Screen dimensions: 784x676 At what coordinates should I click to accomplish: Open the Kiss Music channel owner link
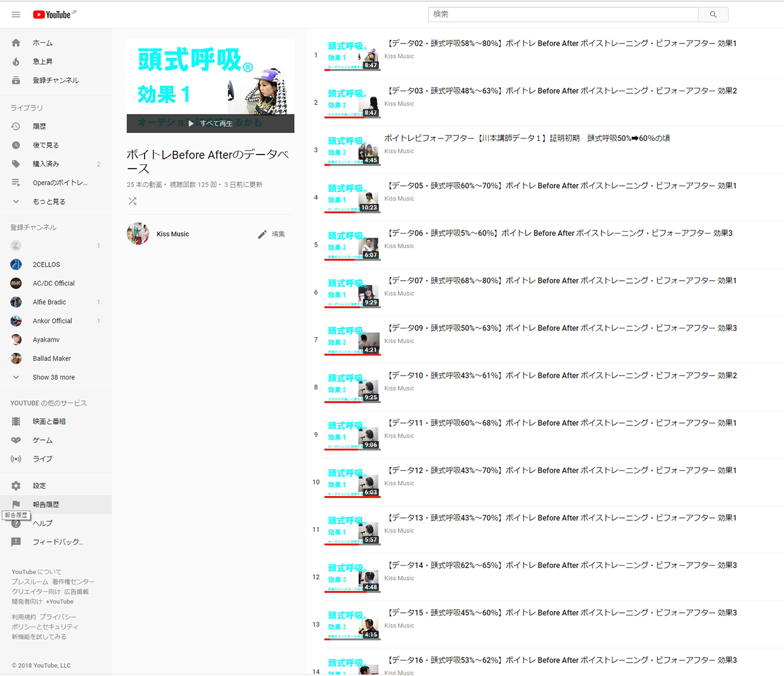coord(173,234)
